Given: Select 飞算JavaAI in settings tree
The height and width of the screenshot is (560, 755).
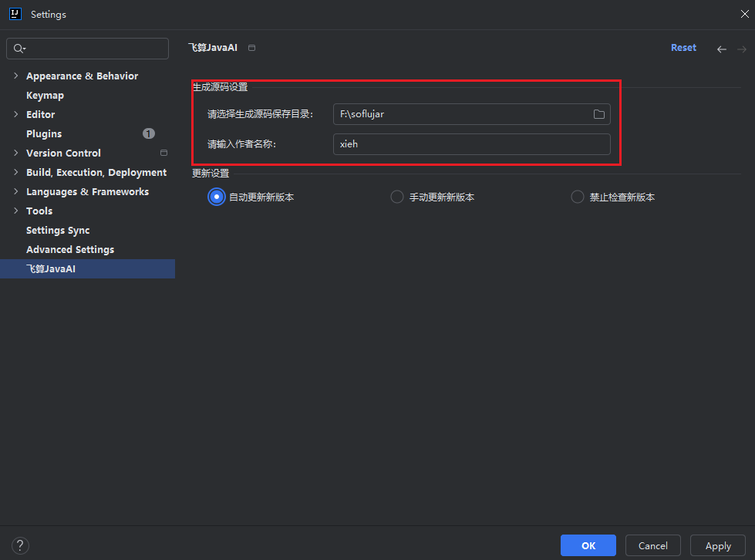Looking at the screenshot, I should point(87,268).
